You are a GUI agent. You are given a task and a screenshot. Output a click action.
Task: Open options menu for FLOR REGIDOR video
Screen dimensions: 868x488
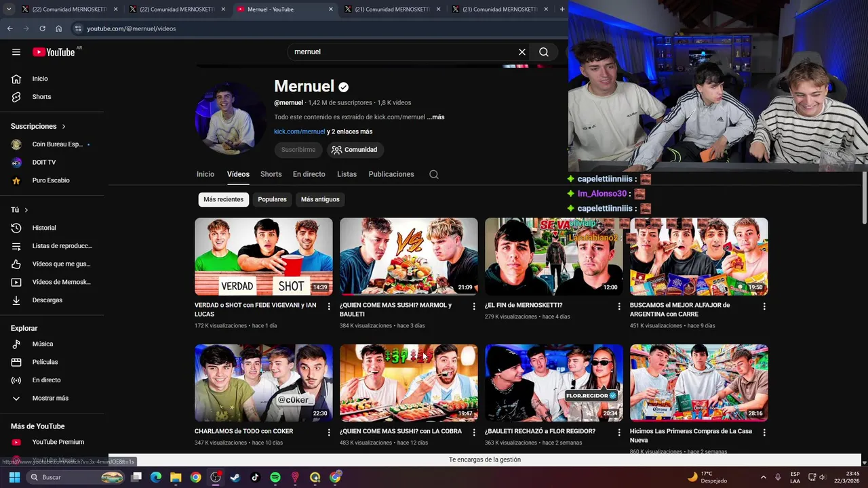click(x=619, y=432)
